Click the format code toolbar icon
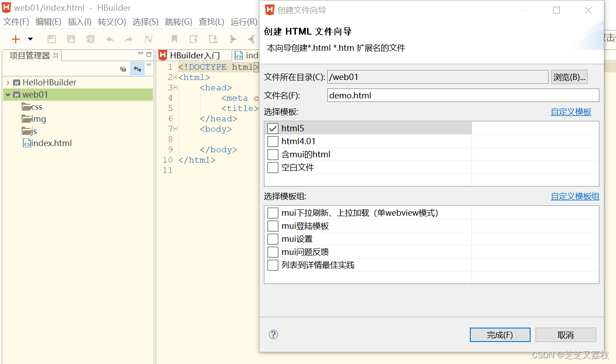616x364 pixels. tap(148, 39)
